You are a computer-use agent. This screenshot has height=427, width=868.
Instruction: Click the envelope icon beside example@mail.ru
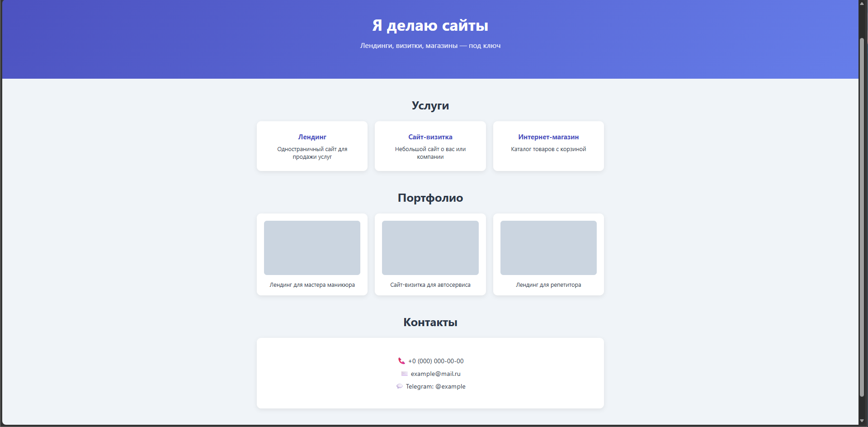click(x=404, y=374)
